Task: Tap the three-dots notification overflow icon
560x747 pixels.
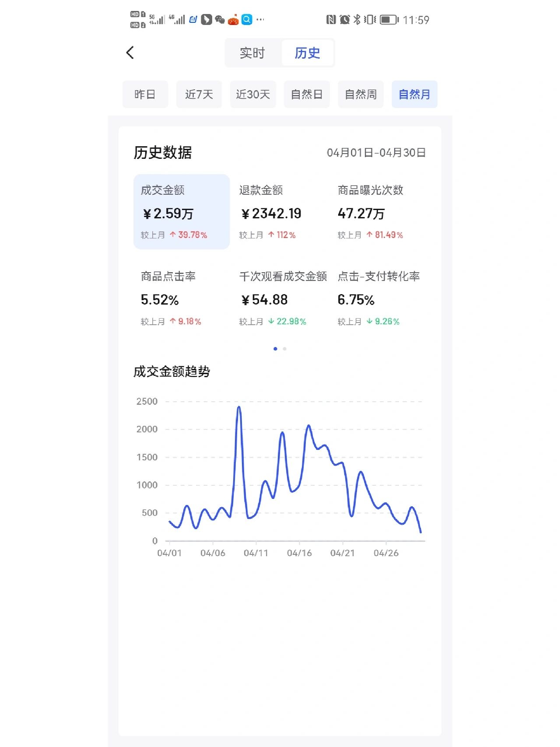Action: (x=260, y=19)
